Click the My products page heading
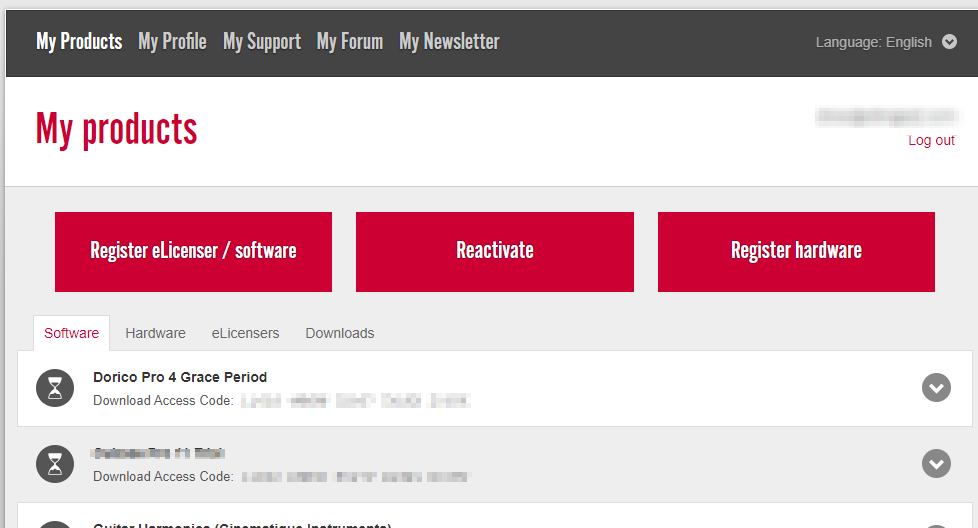978x528 pixels. click(x=116, y=130)
